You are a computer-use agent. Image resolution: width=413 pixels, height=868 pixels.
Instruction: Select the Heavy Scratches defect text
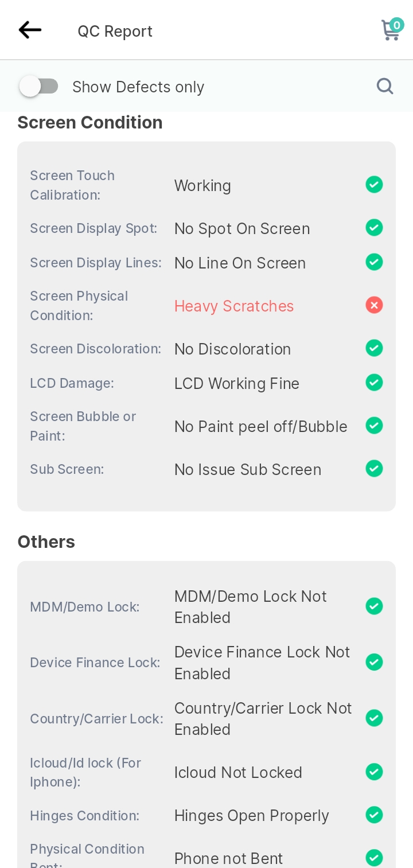(x=234, y=306)
